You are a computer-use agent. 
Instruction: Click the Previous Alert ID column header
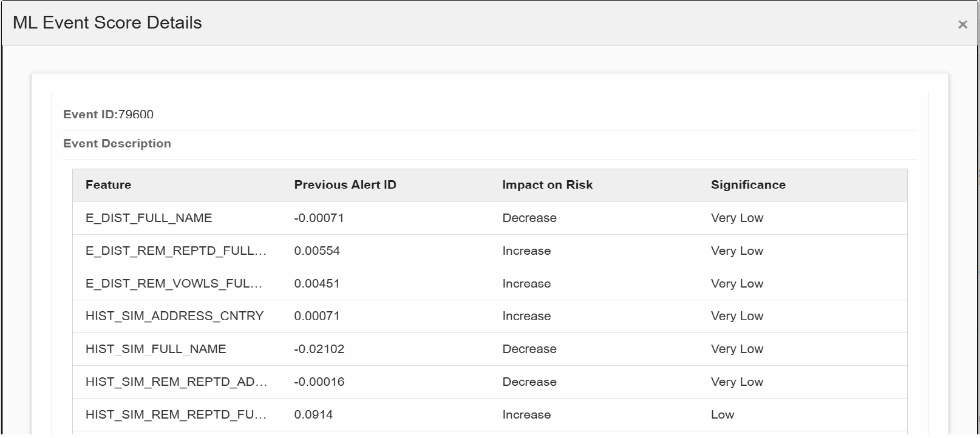click(345, 185)
